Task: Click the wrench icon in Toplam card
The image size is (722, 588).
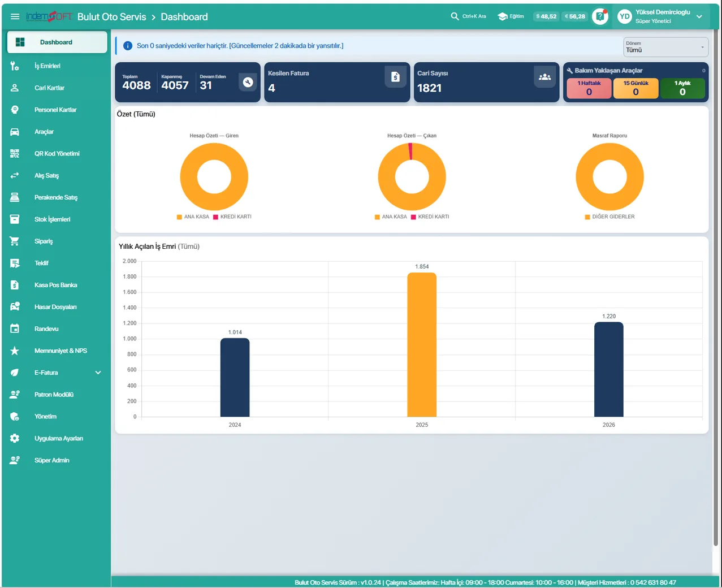Action: click(248, 82)
